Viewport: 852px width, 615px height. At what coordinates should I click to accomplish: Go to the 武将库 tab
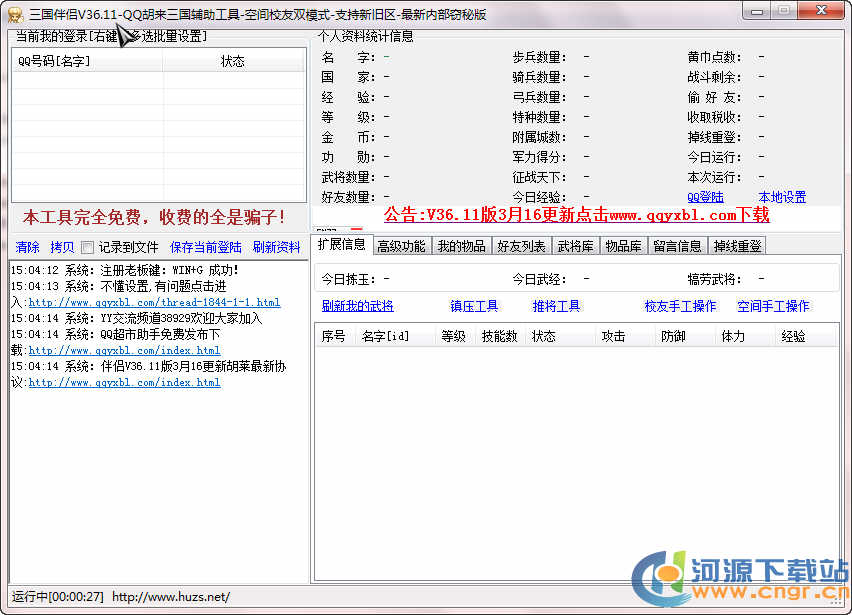[x=576, y=246]
